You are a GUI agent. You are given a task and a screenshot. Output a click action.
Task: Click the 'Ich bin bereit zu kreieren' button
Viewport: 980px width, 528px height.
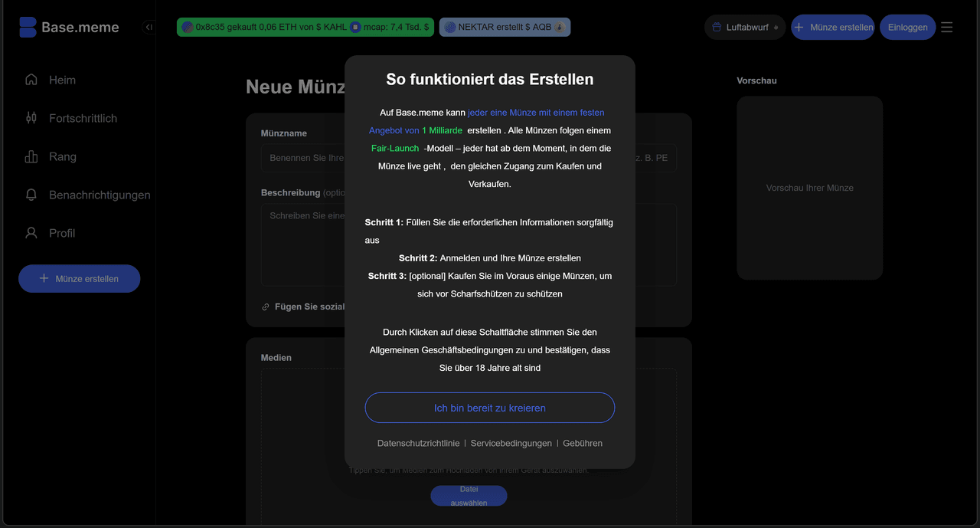pos(489,407)
